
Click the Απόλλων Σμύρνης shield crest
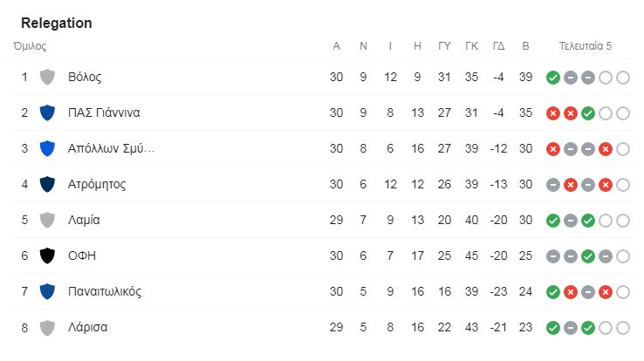tap(47, 148)
